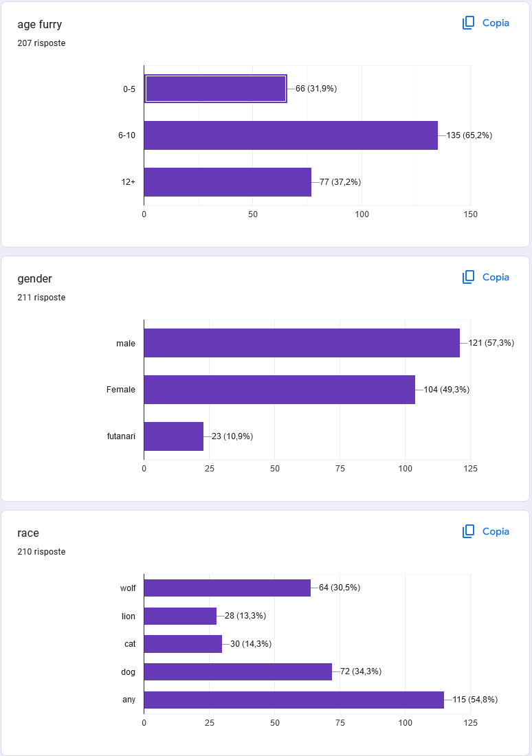Viewport: 532px width, 756px height.
Task: Click the wolf bar in the race chart
Action: 227,588
